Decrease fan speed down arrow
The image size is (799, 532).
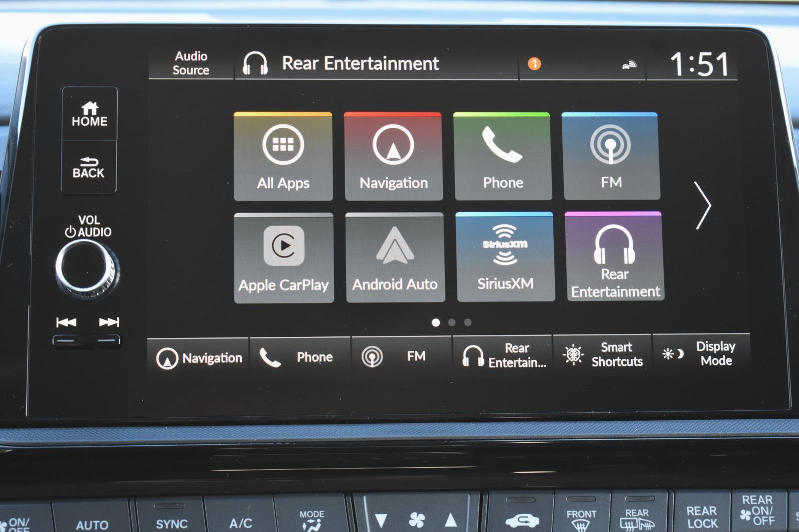(381, 521)
